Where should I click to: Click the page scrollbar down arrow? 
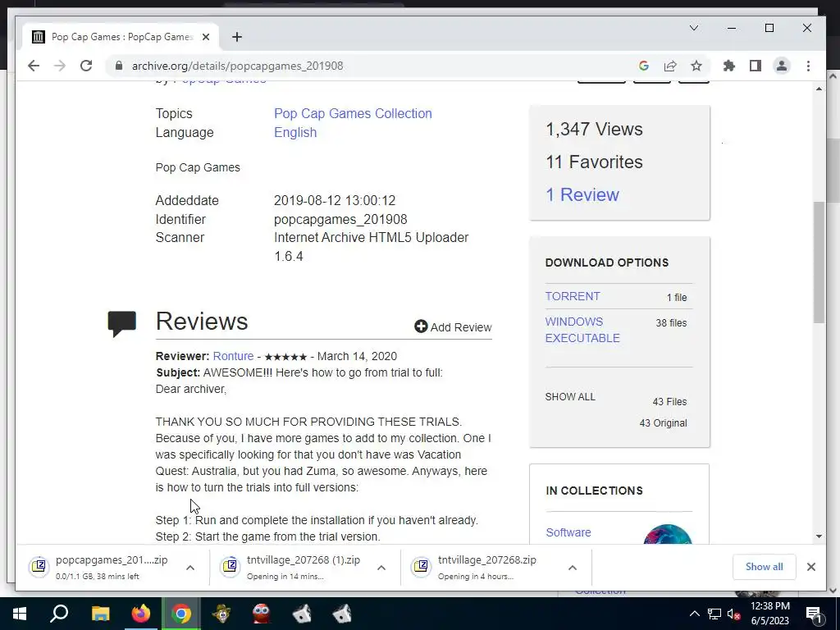coord(819,536)
